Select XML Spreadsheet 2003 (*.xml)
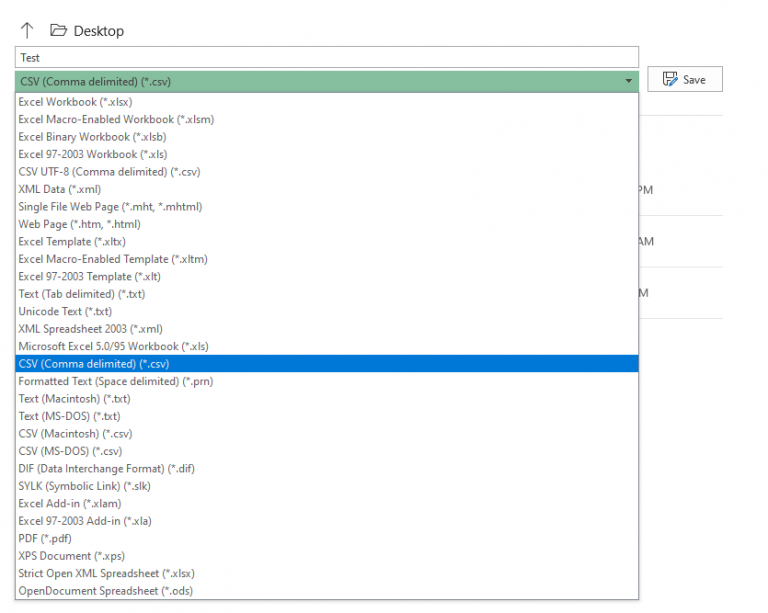This screenshot has width=768, height=613. (x=327, y=329)
